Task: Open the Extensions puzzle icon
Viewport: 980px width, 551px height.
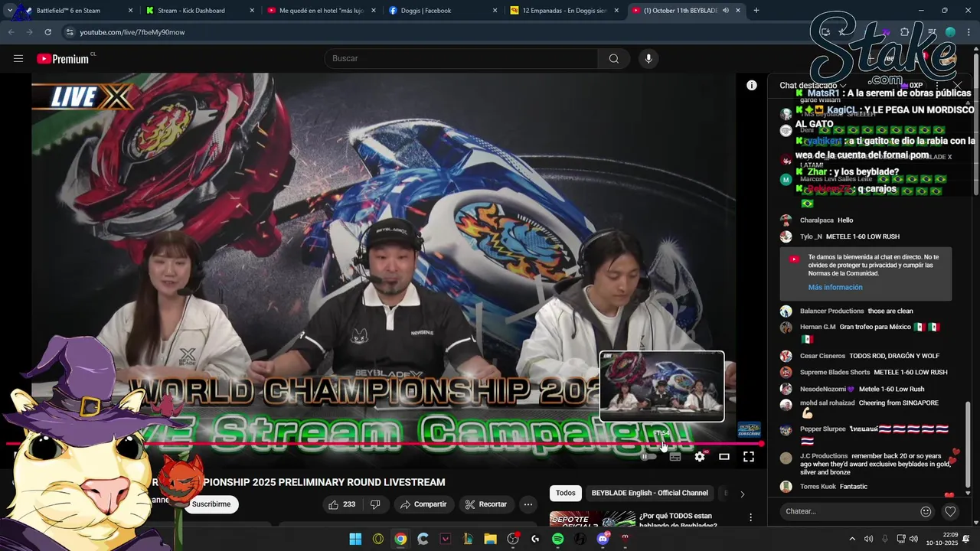Action: pos(905,32)
